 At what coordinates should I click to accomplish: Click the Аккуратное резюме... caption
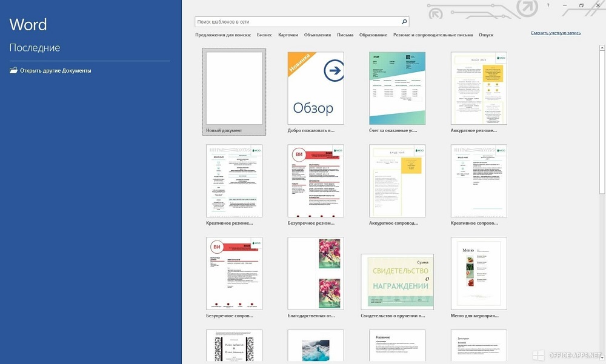(x=474, y=131)
